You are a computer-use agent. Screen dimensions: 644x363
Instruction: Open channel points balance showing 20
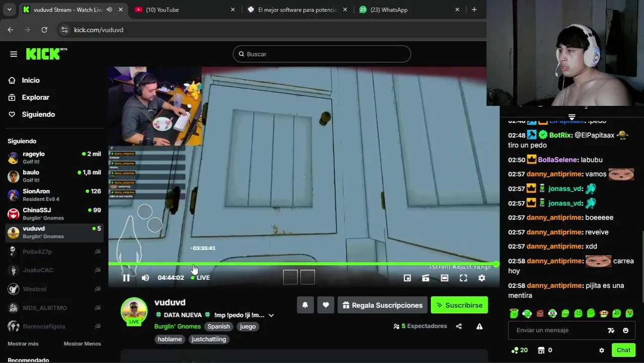click(x=519, y=350)
